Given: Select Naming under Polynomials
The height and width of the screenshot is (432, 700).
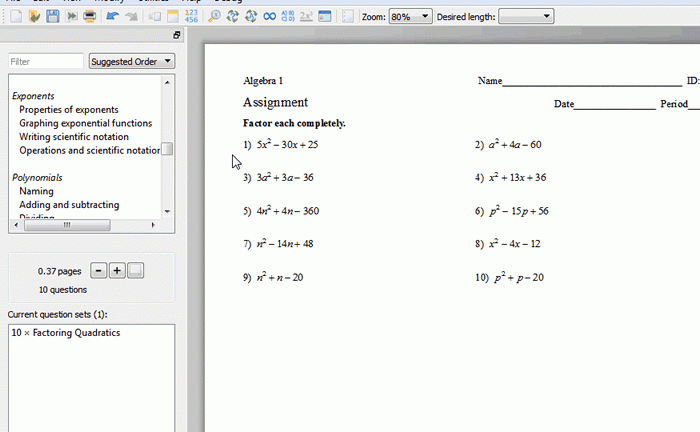Looking at the screenshot, I should point(36,191).
